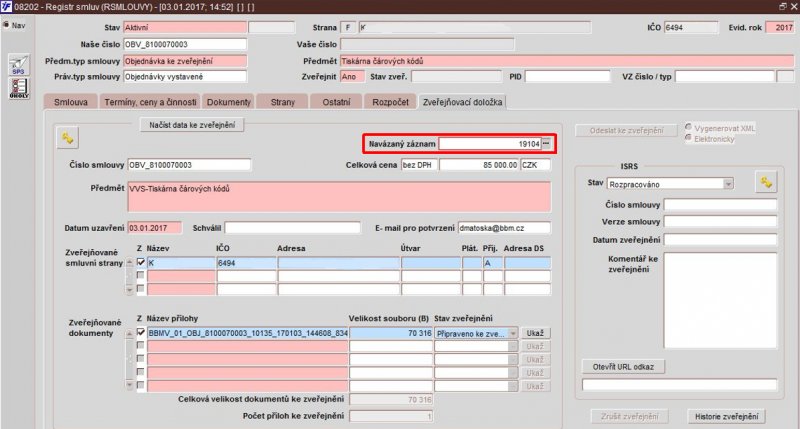Expand Stav zveřejnění dropdown in second document row
This screenshot has width=800, height=429.
pos(513,346)
